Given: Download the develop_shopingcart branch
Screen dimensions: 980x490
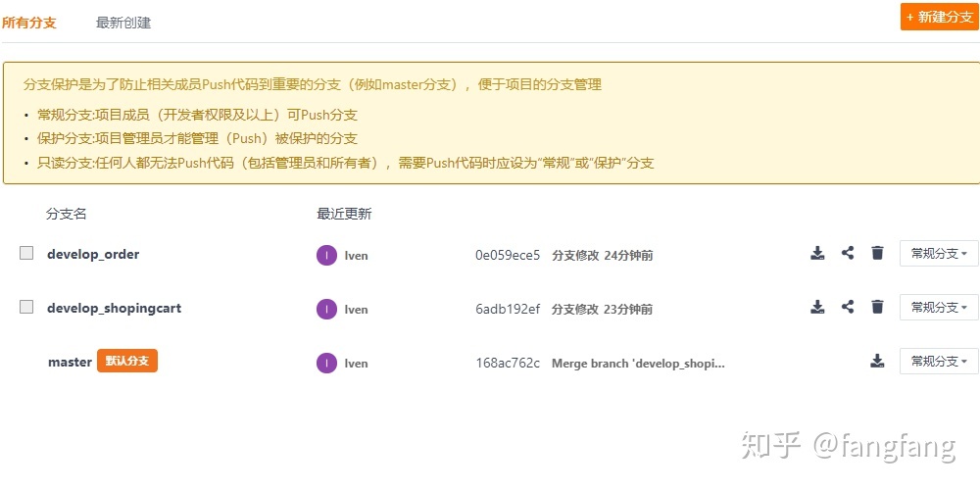Looking at the screenshot, I should pyautogui.click(x=817, y=307).
